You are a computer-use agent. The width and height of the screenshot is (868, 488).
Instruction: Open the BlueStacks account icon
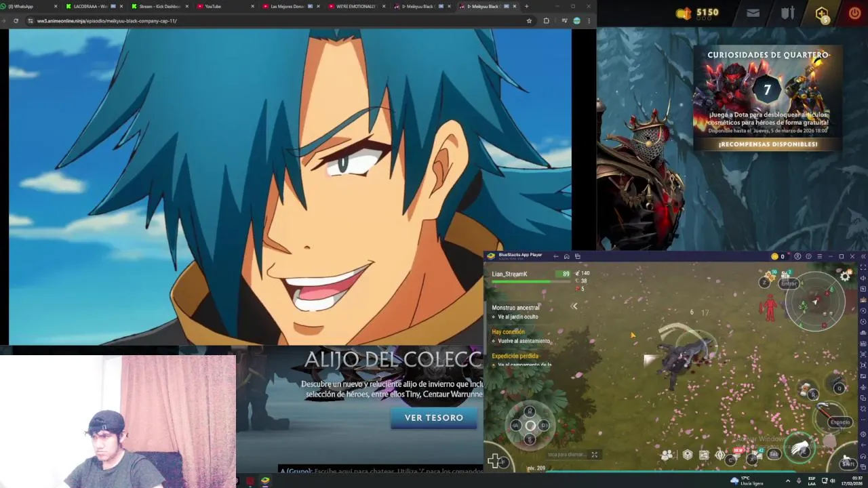(x=797, y=256)
